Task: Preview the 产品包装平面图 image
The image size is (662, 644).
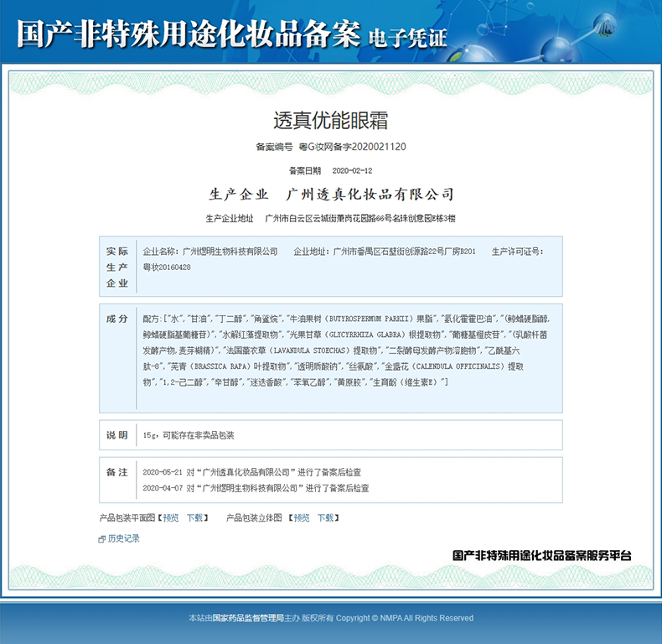Action: coord(171,517)
